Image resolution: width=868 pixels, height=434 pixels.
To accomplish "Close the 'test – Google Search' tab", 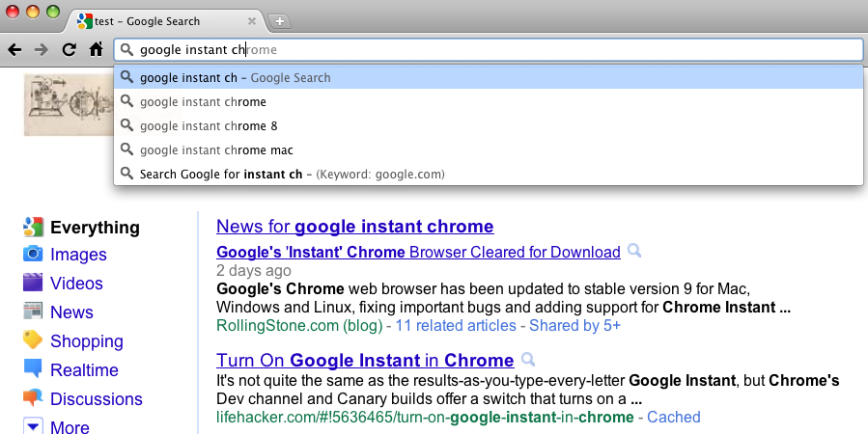I will coord(252,21).
